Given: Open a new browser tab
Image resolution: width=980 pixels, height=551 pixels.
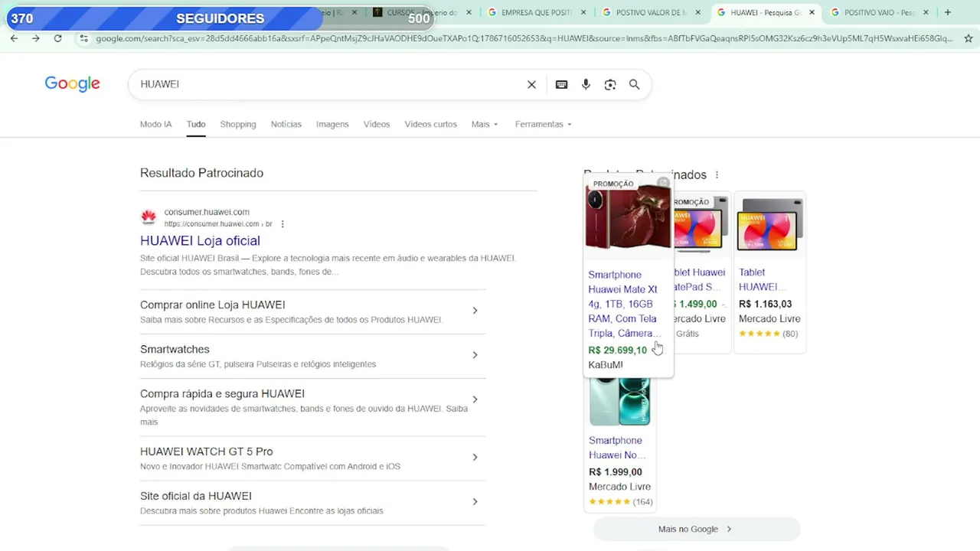Looking at the screenshot, I should [x=948, y=12].
